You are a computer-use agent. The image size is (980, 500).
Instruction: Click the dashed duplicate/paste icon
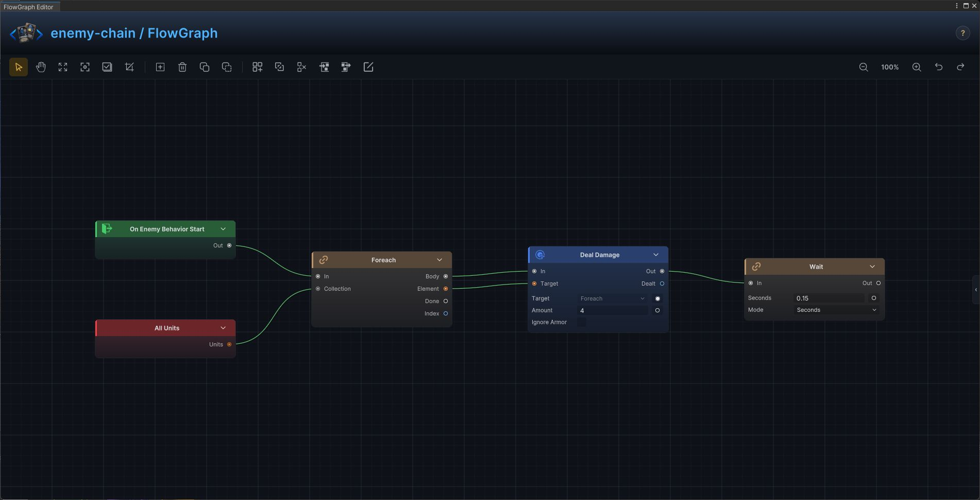click(x=227, y=67)
